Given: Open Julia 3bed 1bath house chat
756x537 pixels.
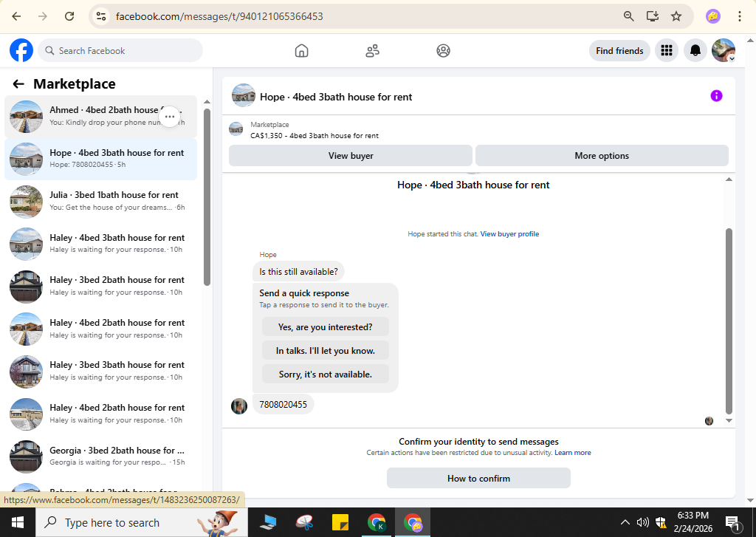Looking at the screenshot, I should pos(100,201).
